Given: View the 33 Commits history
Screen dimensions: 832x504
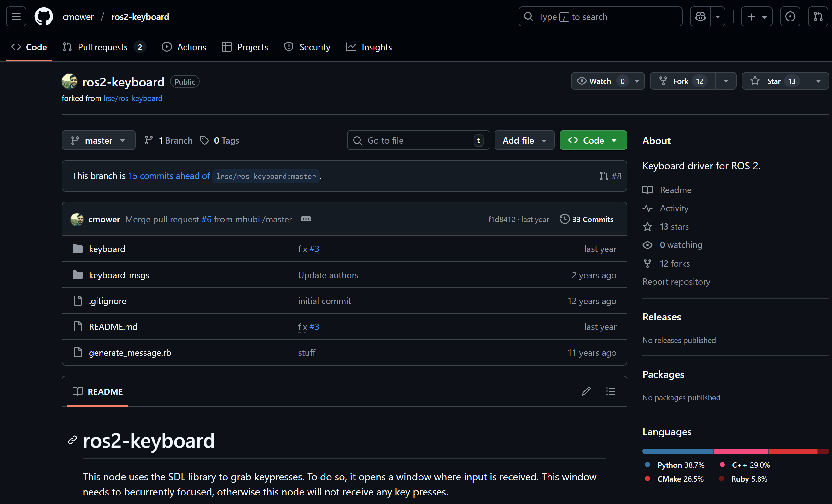Looking at the screenshot, I should tap(587, 219).
